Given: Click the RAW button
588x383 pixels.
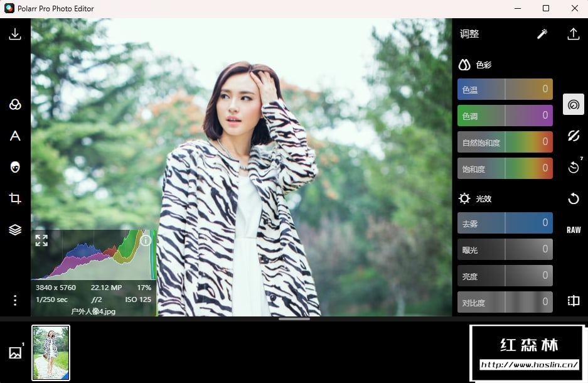Looking at the screenshot, I should point(574,230).
